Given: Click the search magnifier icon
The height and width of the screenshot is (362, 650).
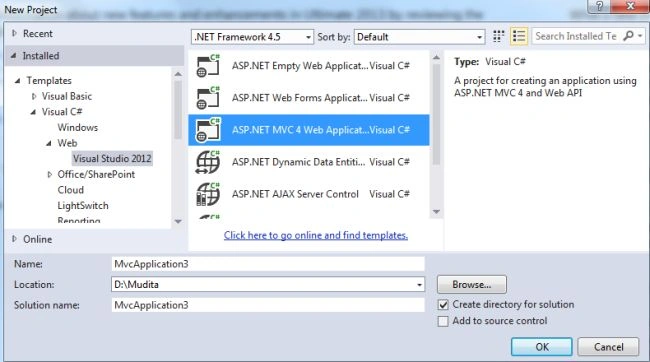Looking at the screenshot, I should click(628, 36).
